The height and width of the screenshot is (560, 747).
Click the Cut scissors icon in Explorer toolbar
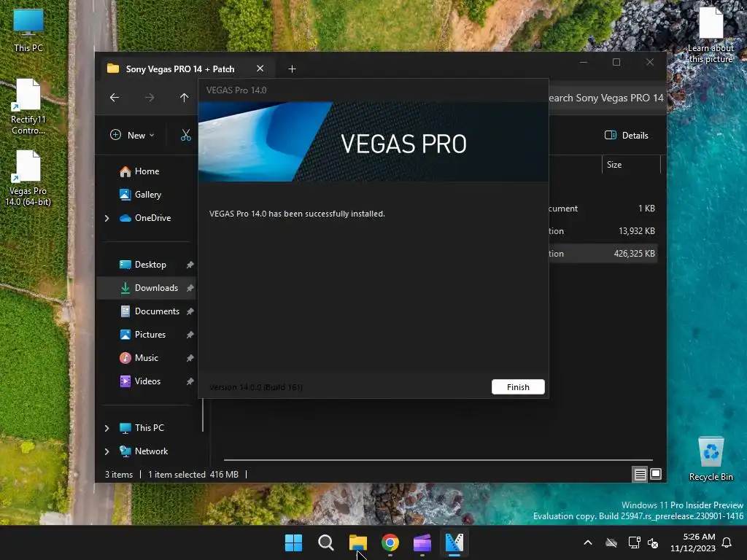coord(186,135)
